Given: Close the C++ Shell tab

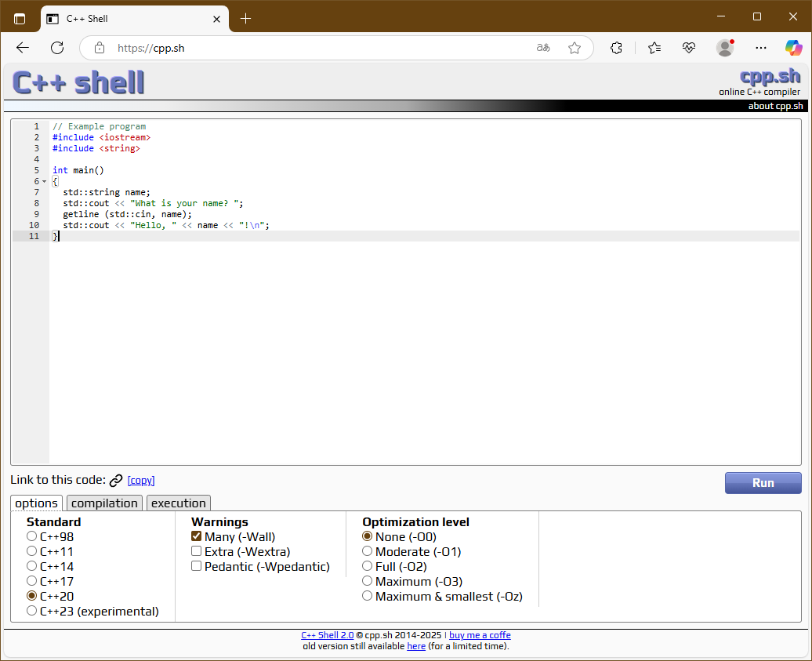Looking at the screenshot, I should tap(216, 19).
